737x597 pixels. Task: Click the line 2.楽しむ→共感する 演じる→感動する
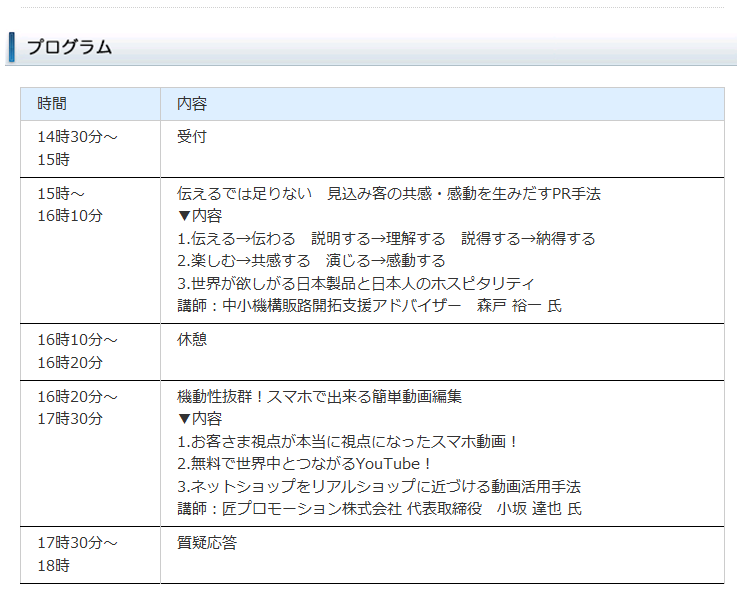tap(311, 260)
